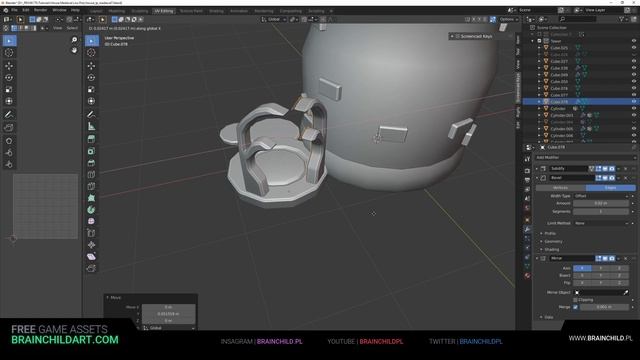Screen dimensions: 640x360
Task: Toggle Mirror Axis Y button
Action: pos(600,268)
